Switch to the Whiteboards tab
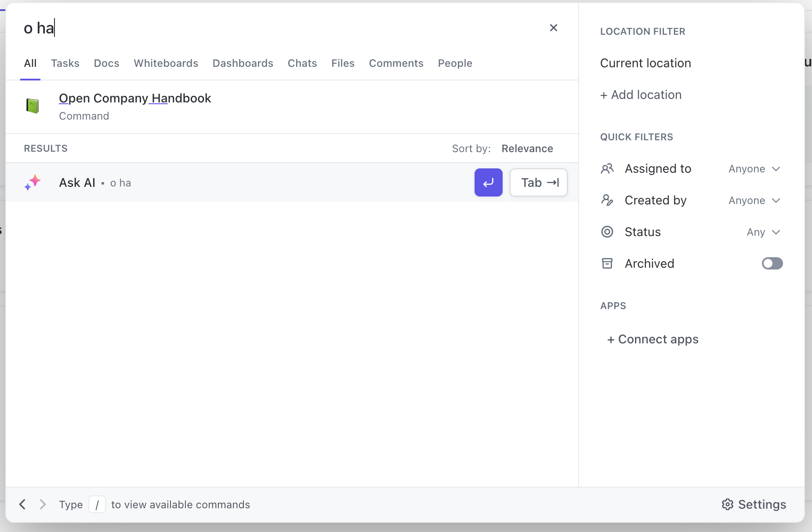The width and height of the screenshot is (812, 532). [x=166, y=63]
